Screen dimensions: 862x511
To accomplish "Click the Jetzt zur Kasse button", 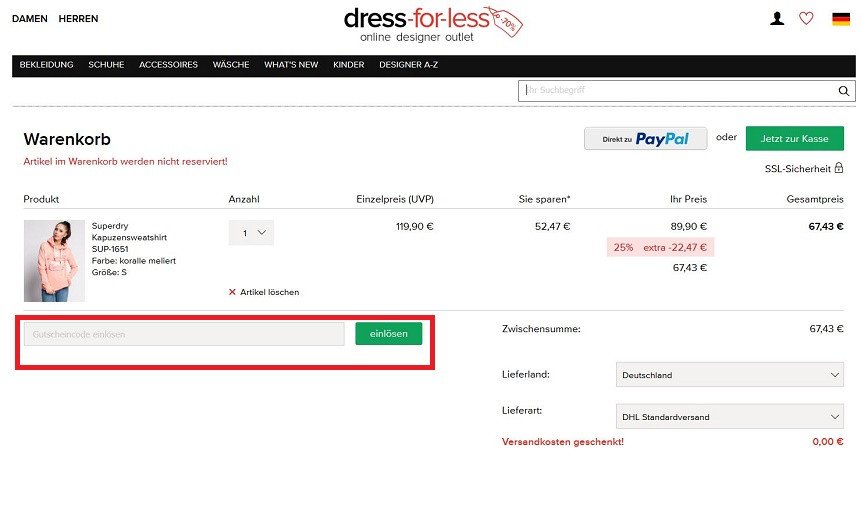I will click(x=794, y=138).
